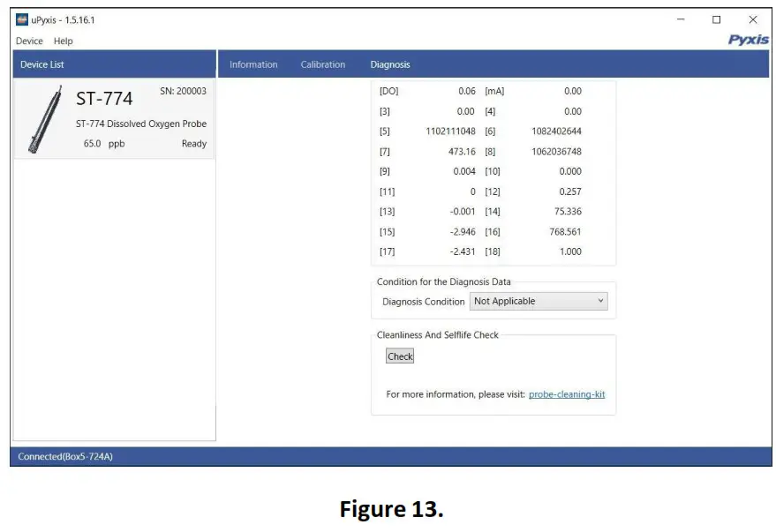This screenshot has width=776, height=532.
Task: Click the Connected(Box5-724A) status bar text
Action: tap(65, 456)
